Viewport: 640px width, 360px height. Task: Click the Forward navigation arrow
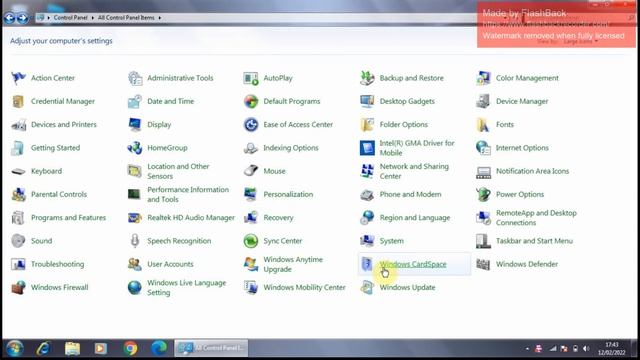pyautogui.click(x=22, y=18)
